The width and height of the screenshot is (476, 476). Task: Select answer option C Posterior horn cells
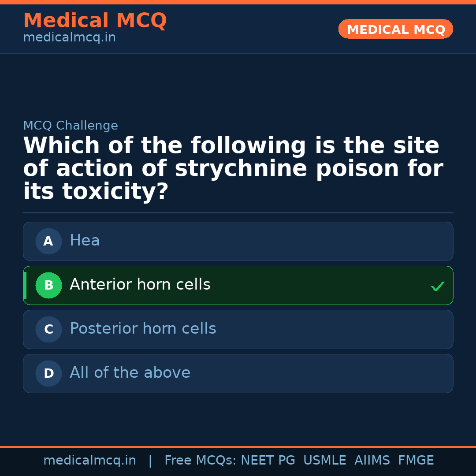pyautogui.click(x=238, y=329)
